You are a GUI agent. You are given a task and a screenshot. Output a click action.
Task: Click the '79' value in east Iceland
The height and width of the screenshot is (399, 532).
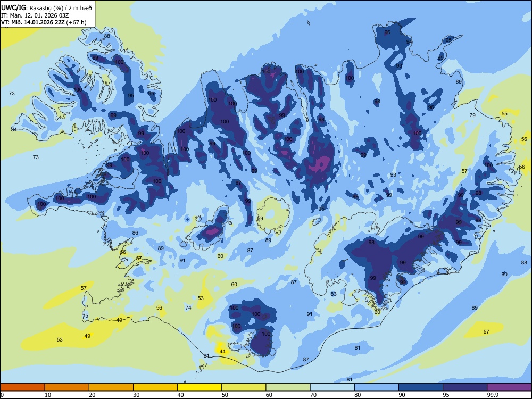coord(472,115)
